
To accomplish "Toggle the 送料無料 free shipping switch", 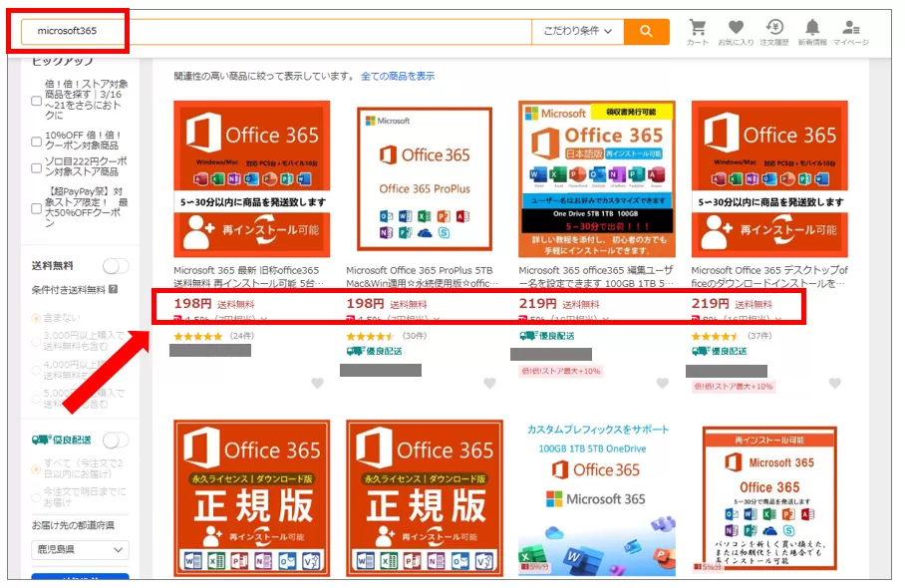I will point(116,266).
